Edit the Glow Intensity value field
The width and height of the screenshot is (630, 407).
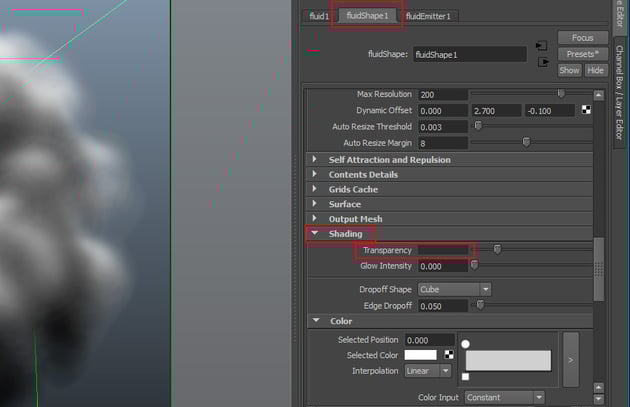pos(443,266)
